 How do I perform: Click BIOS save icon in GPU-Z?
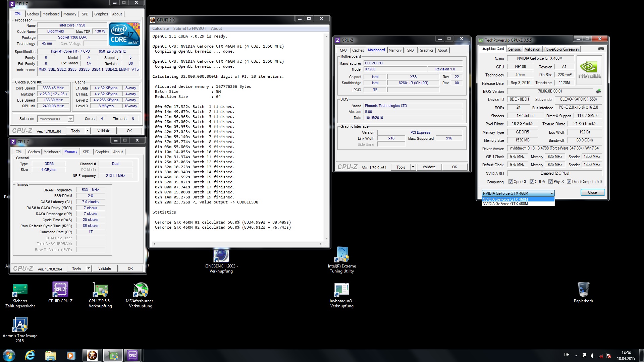click(598, 91)
